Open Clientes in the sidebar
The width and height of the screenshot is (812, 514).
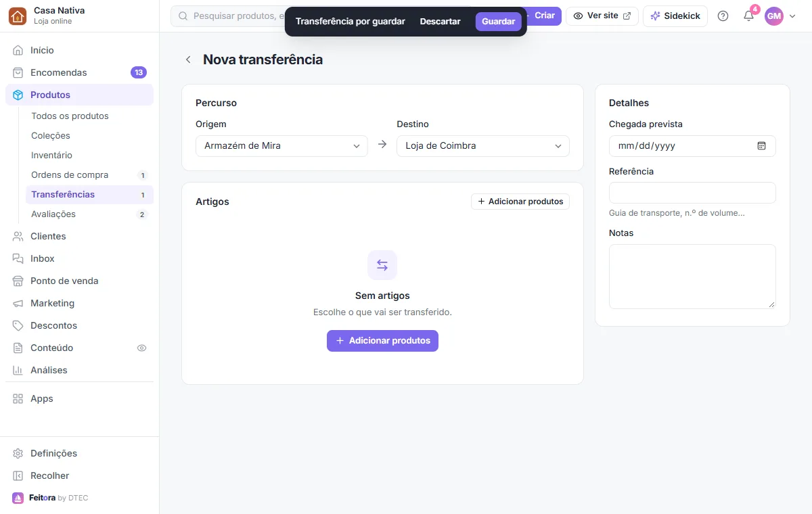pos(79,236)
